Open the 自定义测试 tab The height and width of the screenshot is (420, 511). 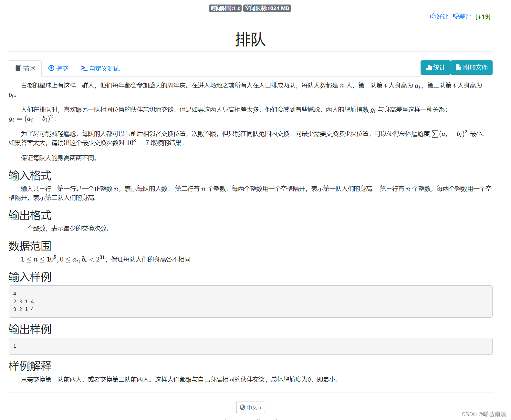[x=100, y=68]
